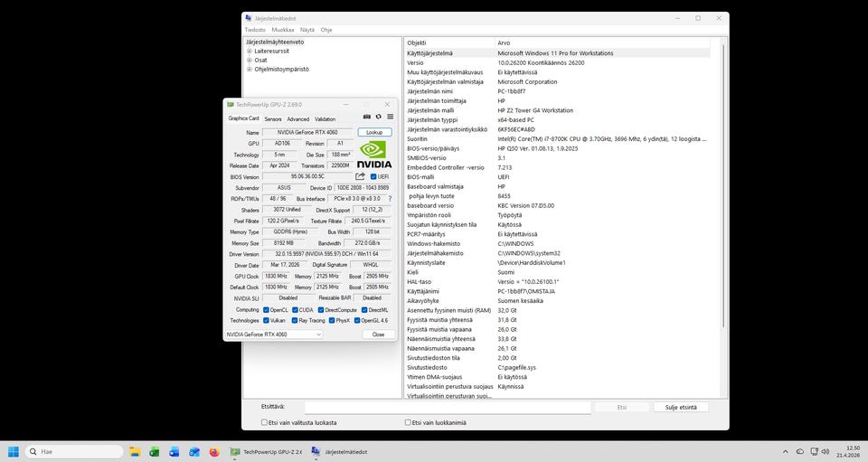Click the volume icon in system tray
This screenshot has width=868, height=462.
(x=826, y=452)
